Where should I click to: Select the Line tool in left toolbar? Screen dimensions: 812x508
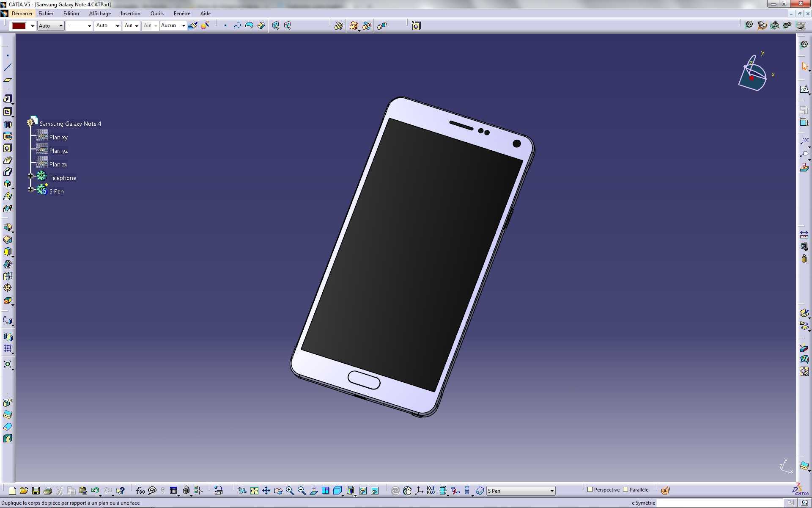pos(8,67)
